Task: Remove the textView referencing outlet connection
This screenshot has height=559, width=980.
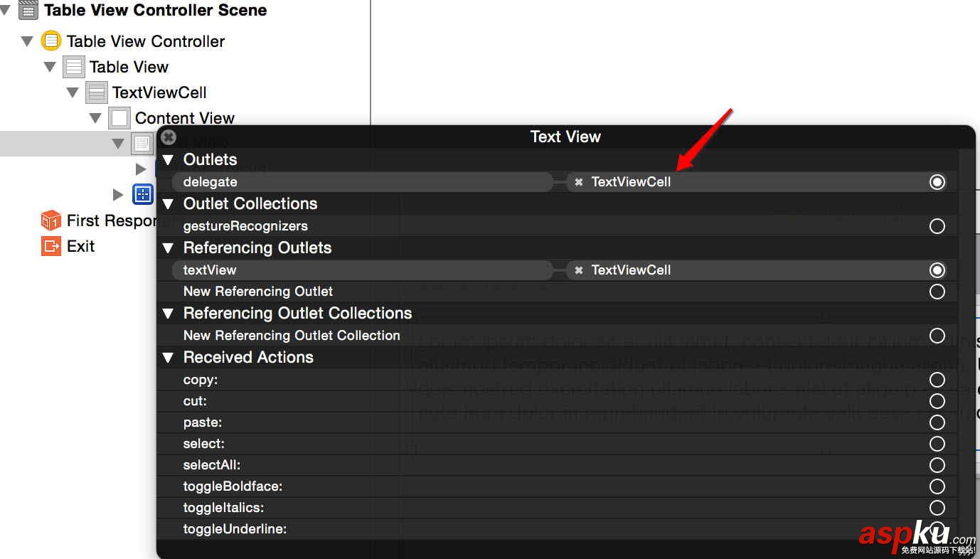Action: [579, 270]
